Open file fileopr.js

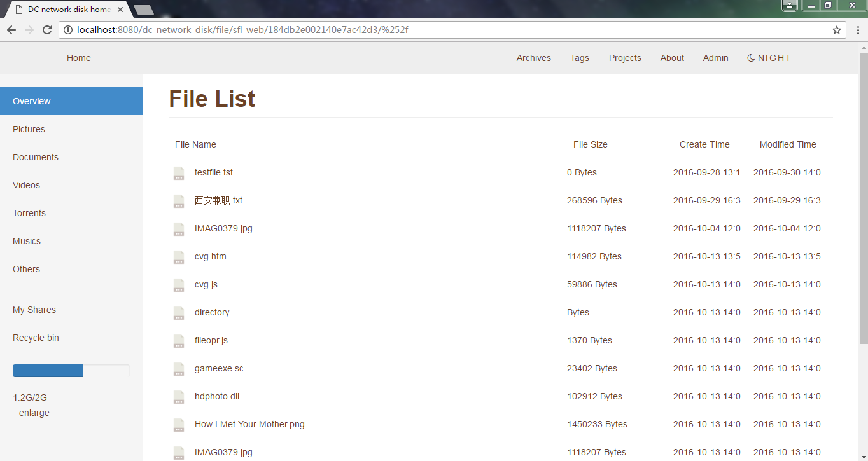click(x=211, y=340)
